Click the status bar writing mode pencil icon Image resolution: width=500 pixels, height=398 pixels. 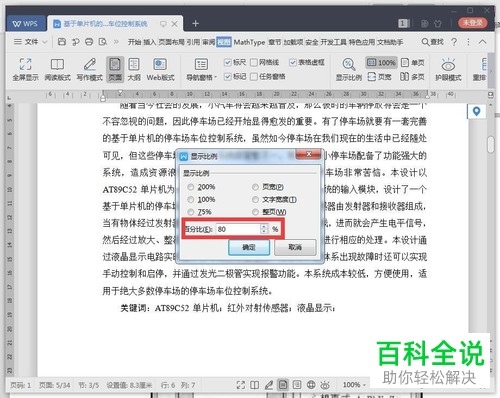coord(269,385)
